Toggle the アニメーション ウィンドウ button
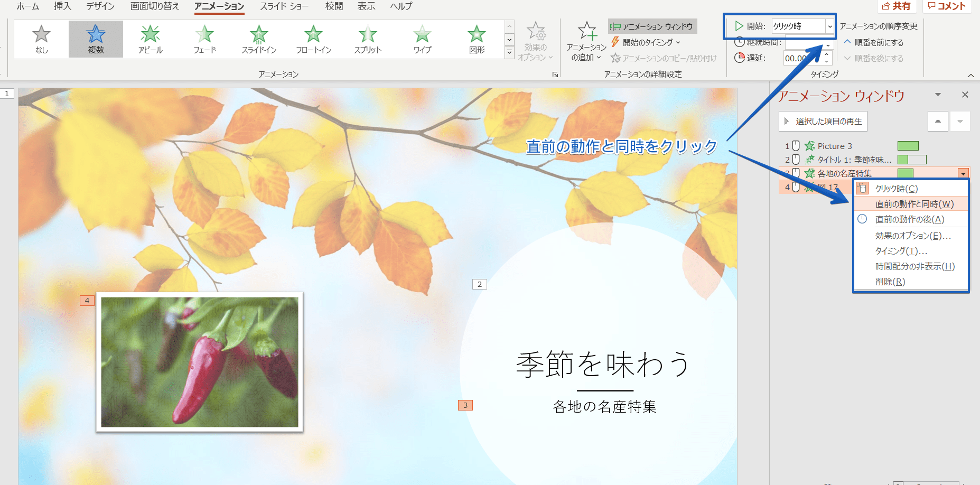The width and height of the screenshot is (980, 485). tap(652, 26)
